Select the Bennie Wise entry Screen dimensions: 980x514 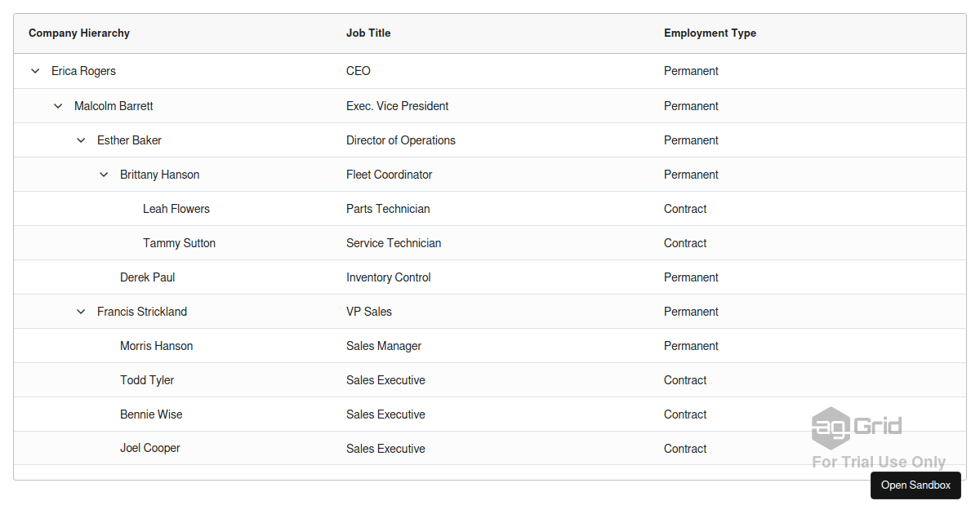(x=151, y=414)
